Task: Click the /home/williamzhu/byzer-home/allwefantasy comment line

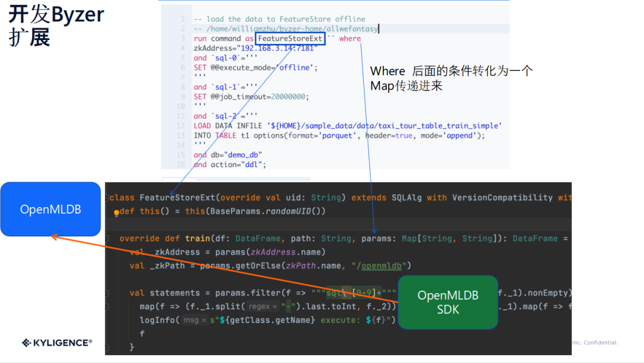Action: pyautogui.click(x=286, y=29)
